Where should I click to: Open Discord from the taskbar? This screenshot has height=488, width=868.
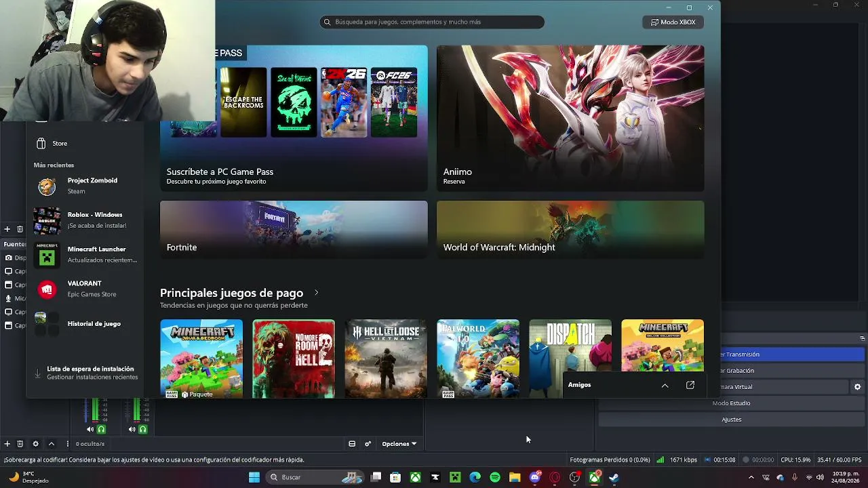pyautogui.click(x=534, y=477)
